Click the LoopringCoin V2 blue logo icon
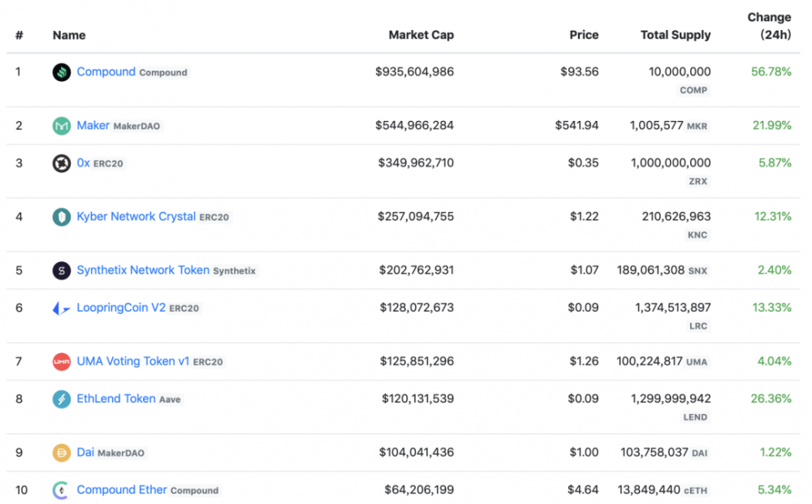Screen dimensions: 812x504 tap(62, 308)
